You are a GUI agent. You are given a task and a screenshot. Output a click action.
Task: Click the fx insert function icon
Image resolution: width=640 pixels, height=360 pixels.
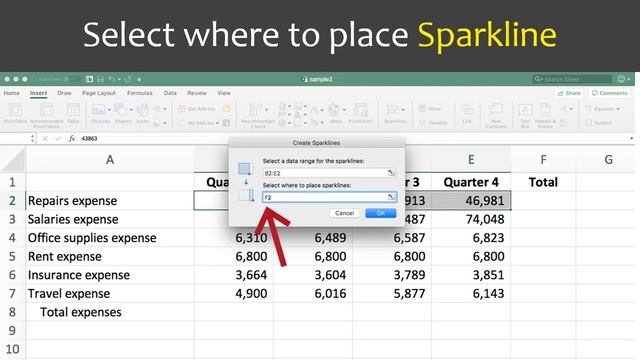pyautogui.click(x=72, y=138)
